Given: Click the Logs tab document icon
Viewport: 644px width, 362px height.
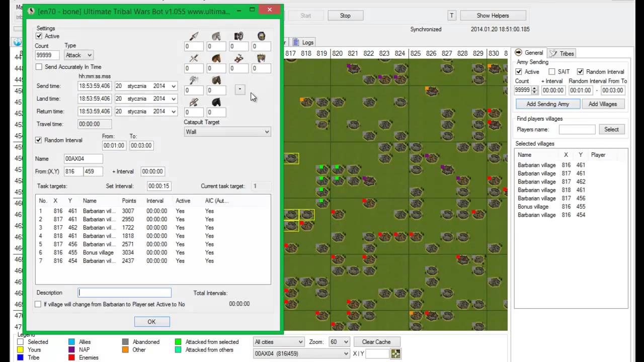Looking at the screenshot, I should [x=296, y=42].
